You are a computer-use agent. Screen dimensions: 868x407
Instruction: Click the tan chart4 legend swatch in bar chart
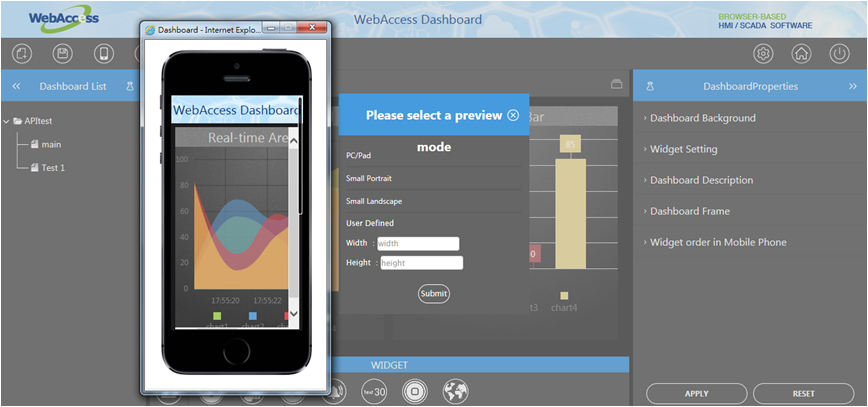pos(564,296)
